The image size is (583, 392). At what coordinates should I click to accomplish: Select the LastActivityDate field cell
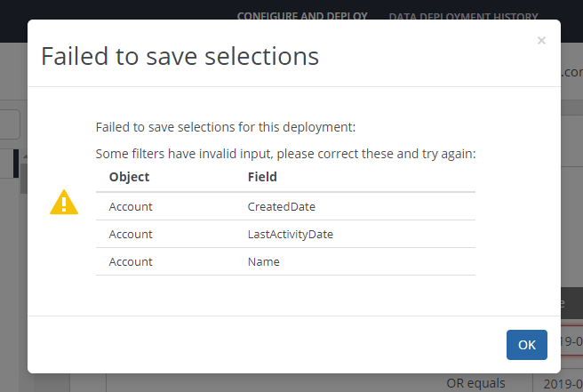click(x=290, y=234)
